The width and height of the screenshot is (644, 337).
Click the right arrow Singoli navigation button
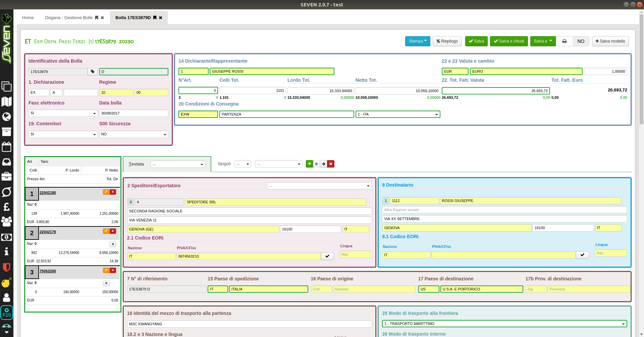(324, 164)
